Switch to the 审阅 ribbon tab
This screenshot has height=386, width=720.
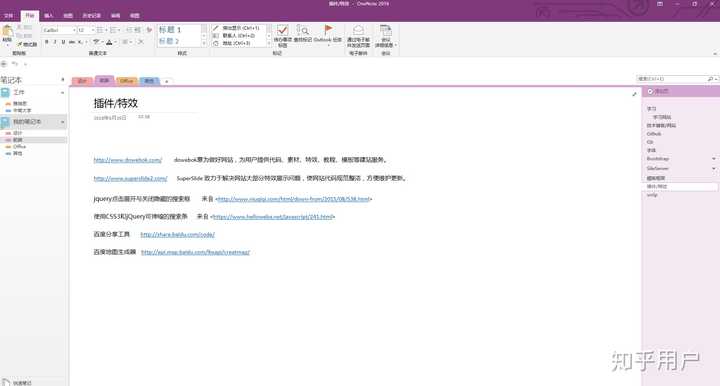coord(115,16)
